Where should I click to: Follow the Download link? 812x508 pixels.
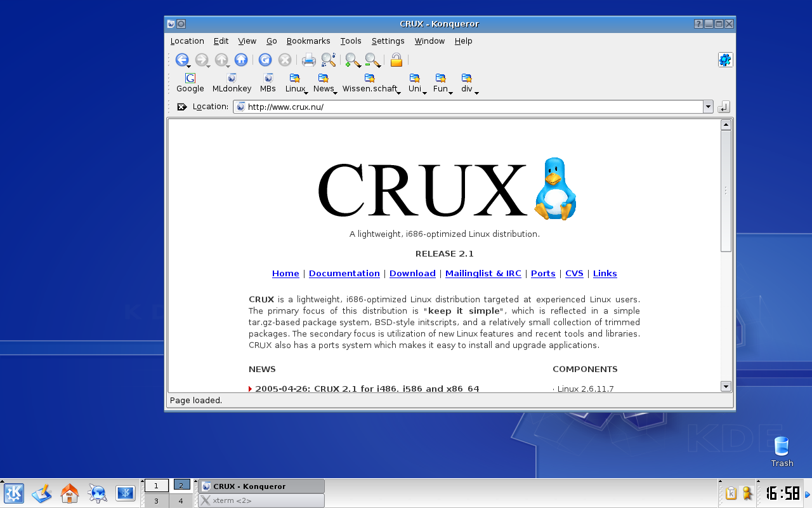pos(412,274)
